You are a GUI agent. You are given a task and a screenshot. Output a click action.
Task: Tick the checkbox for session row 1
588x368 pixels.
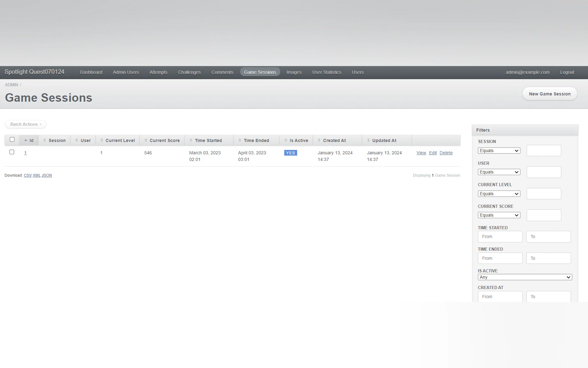pos(12,152)
